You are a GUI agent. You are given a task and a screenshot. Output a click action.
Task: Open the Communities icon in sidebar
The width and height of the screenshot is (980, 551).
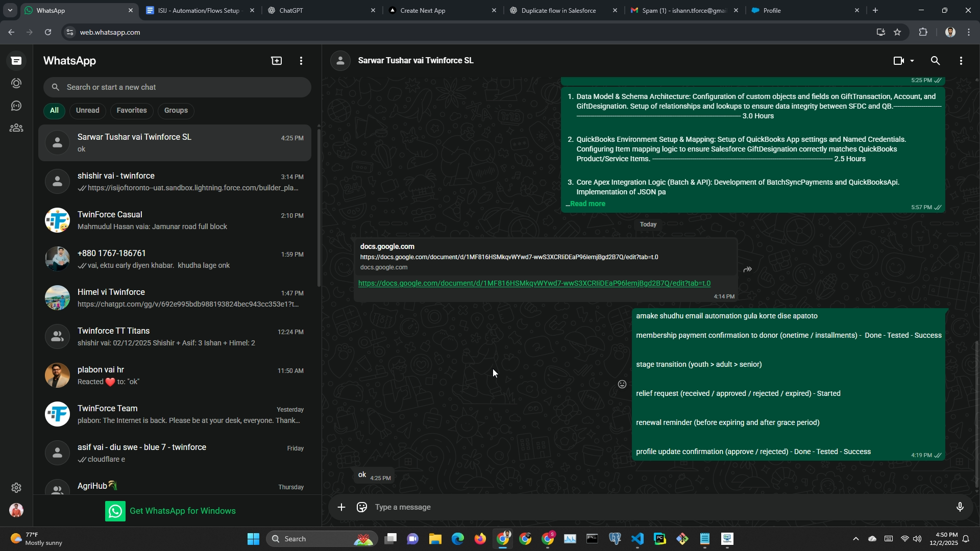click(x=16, y=128)
